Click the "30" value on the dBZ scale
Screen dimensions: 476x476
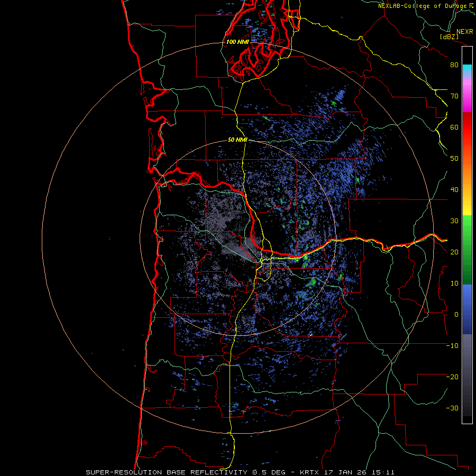coord(454,221)
